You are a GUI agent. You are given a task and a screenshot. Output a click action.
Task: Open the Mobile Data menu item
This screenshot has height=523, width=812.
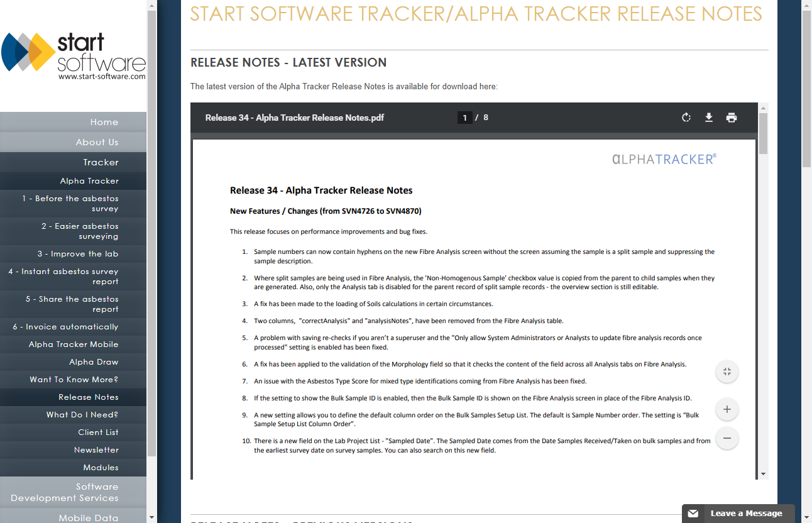tap(73, 517)
